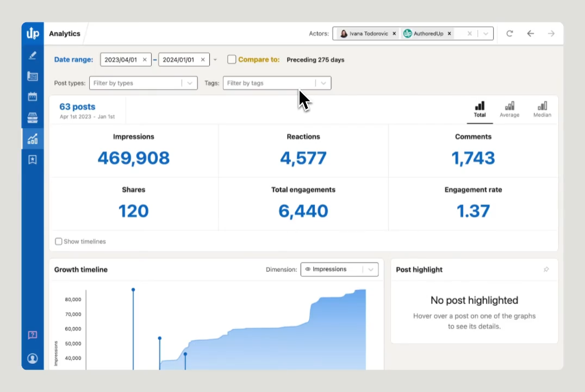This screenshot has width=585, height=392.
Task: Click the refresh icon in the header
Action: (x=509, y=33)
